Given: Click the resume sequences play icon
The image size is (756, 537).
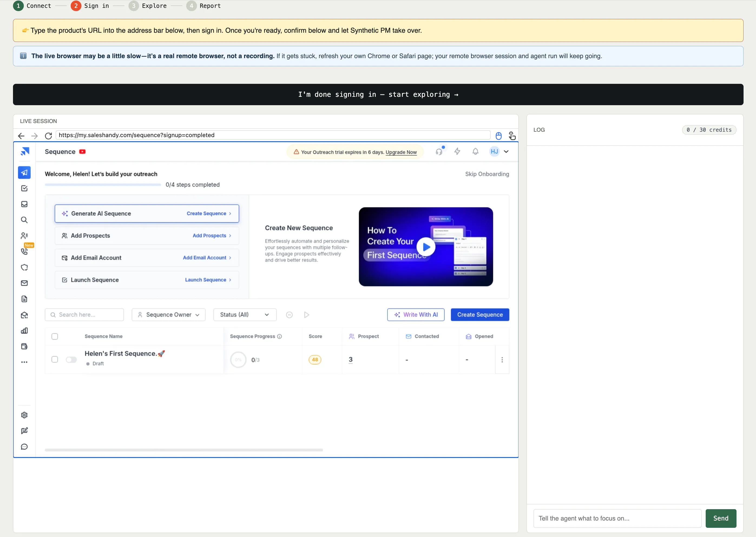Looking at the screenshot, I should [x=307, y=315].
